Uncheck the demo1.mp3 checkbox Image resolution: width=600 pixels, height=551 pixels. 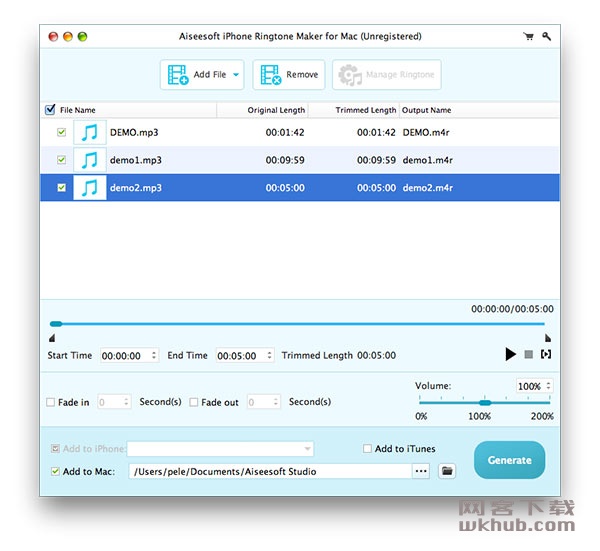coord(61,160)
